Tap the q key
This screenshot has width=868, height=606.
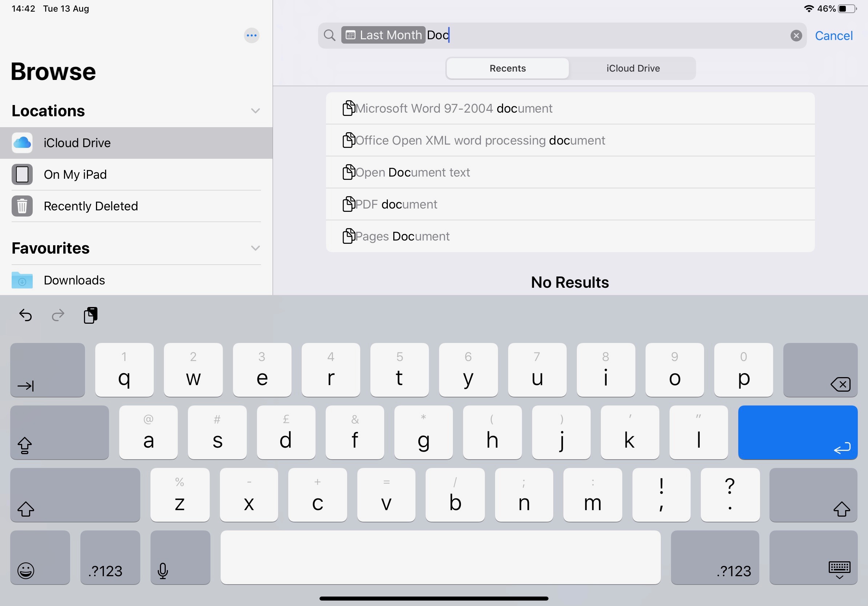coord(124,370)
